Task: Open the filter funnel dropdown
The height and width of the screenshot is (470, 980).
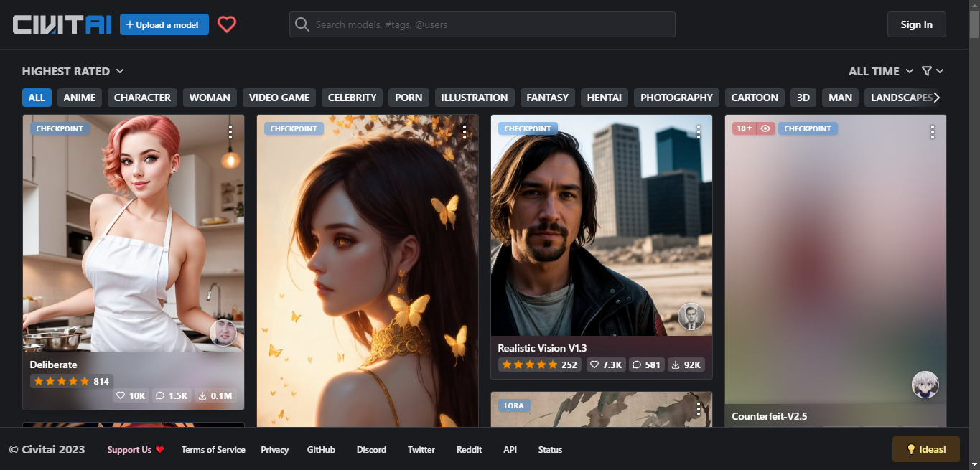Action: pos(933,71)
